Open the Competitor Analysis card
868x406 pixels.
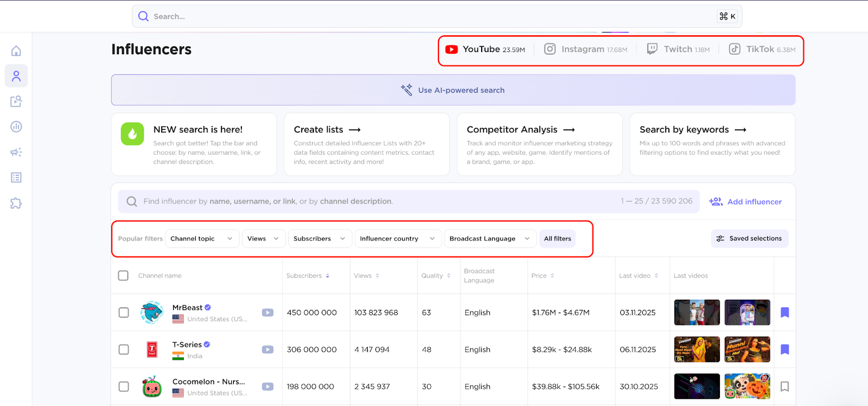540,144
